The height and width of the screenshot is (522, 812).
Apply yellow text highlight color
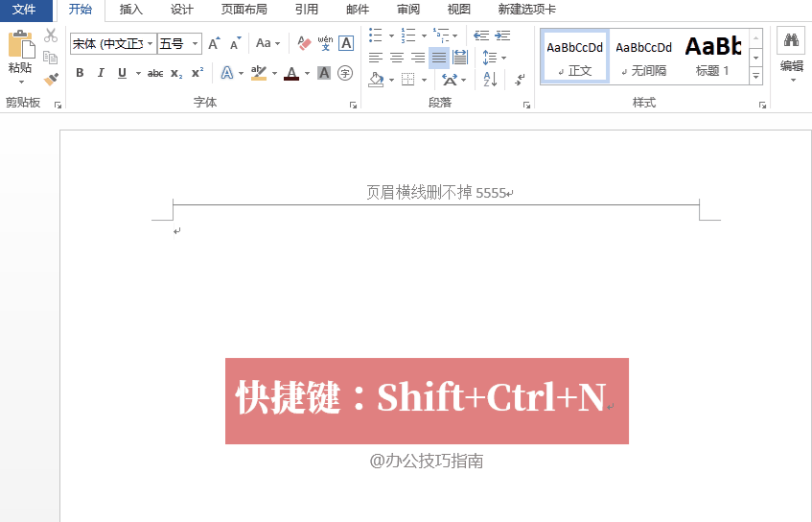coord(259,73)
